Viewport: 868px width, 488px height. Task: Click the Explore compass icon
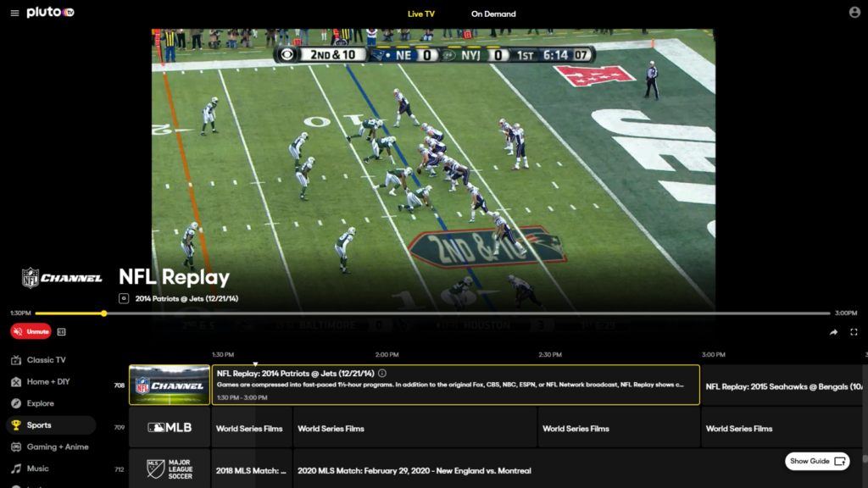point(16,403)
